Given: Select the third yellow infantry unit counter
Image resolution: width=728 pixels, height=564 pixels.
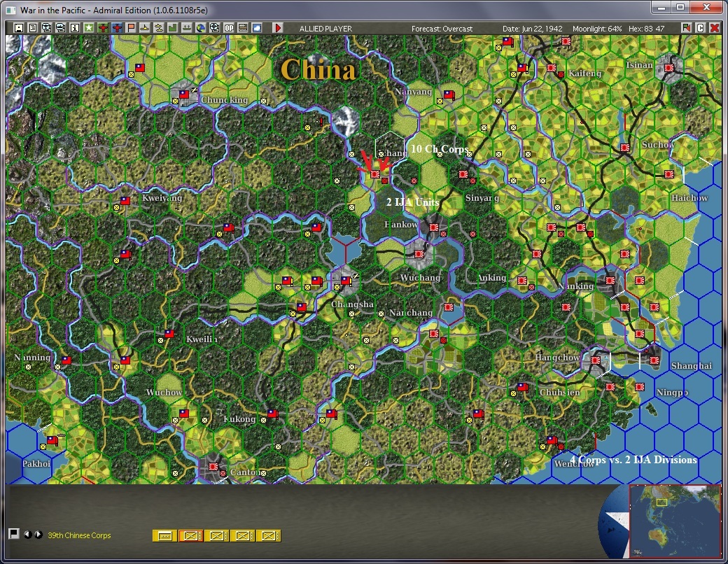Looking at the screenshot, I should [x=217, y=536].
